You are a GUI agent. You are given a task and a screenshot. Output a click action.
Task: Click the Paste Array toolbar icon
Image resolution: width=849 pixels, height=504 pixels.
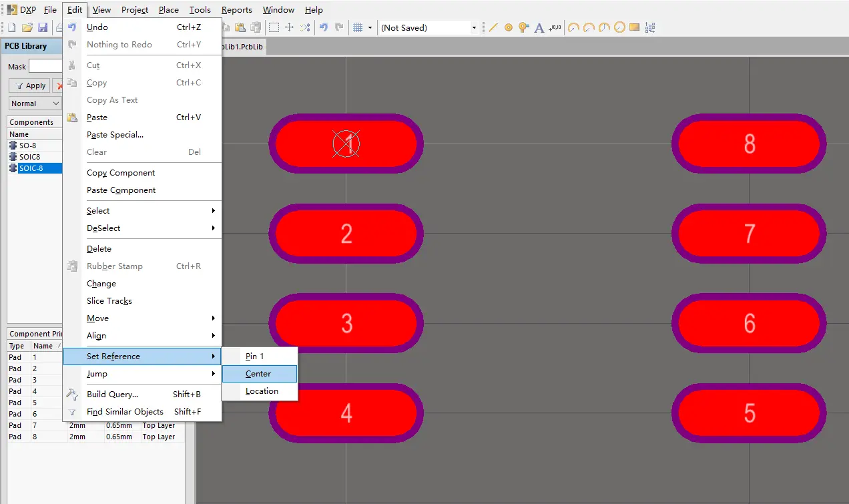[x=650, y=27]
